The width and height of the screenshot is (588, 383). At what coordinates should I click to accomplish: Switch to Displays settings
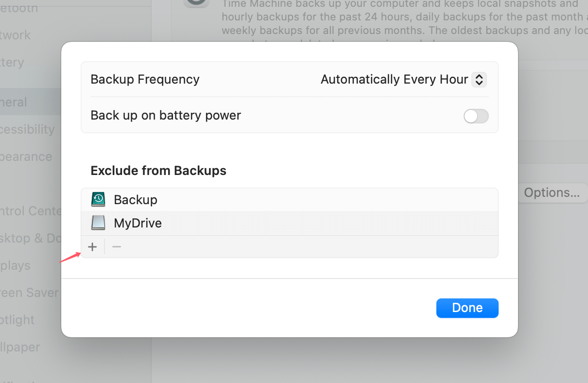click(x=15, y=265)
